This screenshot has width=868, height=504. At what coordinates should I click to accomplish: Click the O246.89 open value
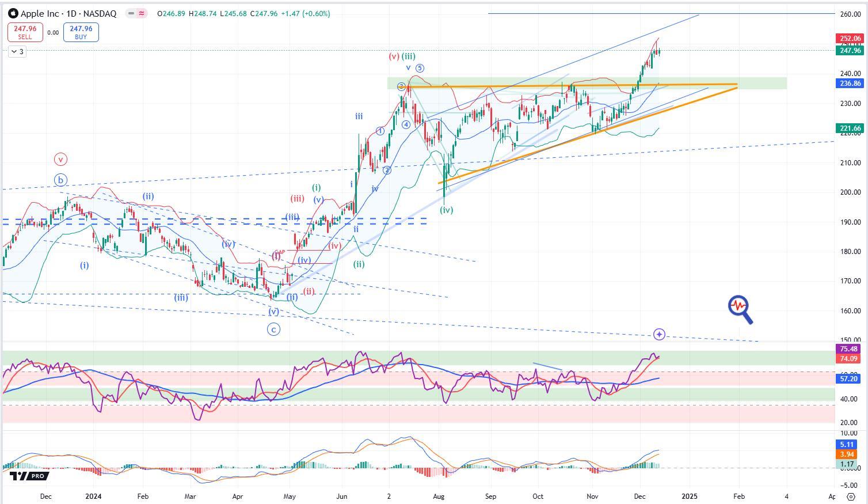[x=171, y=13]
